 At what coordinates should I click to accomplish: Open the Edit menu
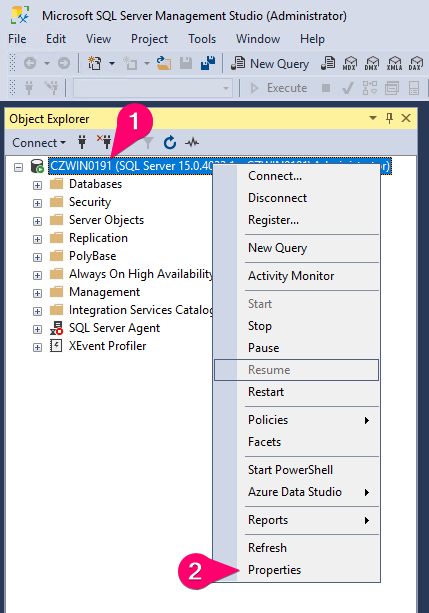[x=56, y=39]
